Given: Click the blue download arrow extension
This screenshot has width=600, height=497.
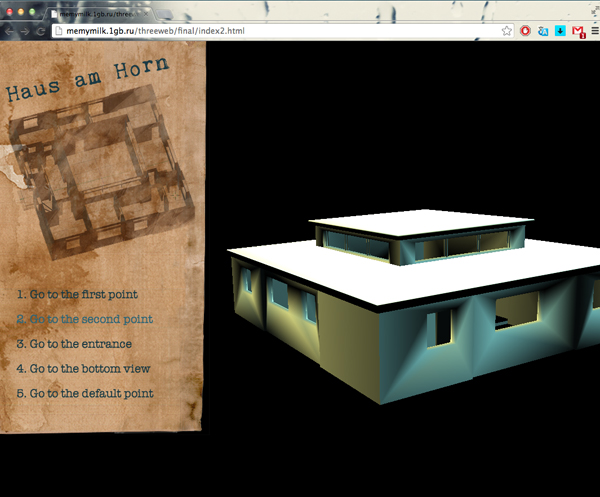Looking at the screenshot, I should tap(560, 31).
